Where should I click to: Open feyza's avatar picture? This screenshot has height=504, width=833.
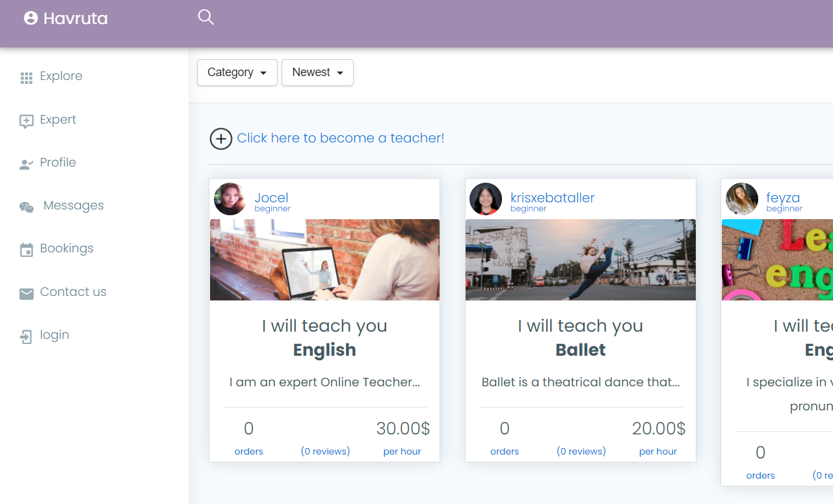pos(742,199)
